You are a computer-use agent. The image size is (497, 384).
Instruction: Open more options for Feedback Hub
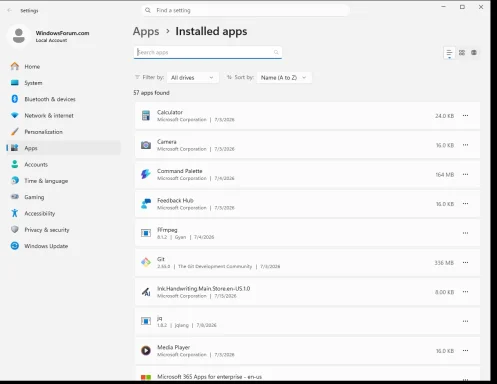click(465, 204)
